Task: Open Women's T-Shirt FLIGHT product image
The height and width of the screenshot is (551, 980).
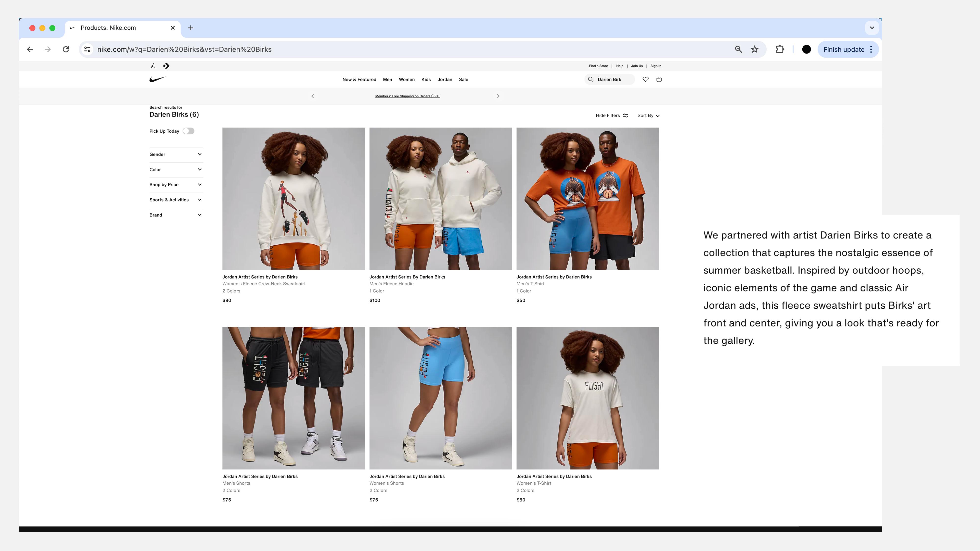Action: click(x=588, y=398)
